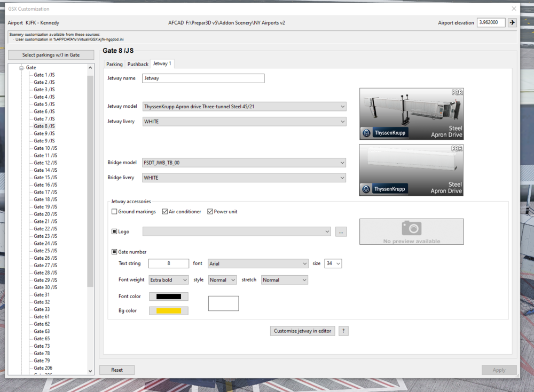
Task: Toggle the Power unit checkbox
Action: tap(210, 212)
